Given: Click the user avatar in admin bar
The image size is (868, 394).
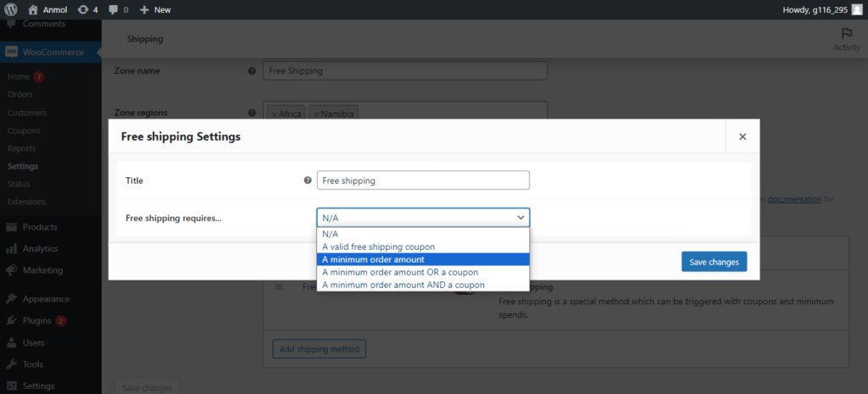Looking at the screenshot, I should (x=857, y=9).
